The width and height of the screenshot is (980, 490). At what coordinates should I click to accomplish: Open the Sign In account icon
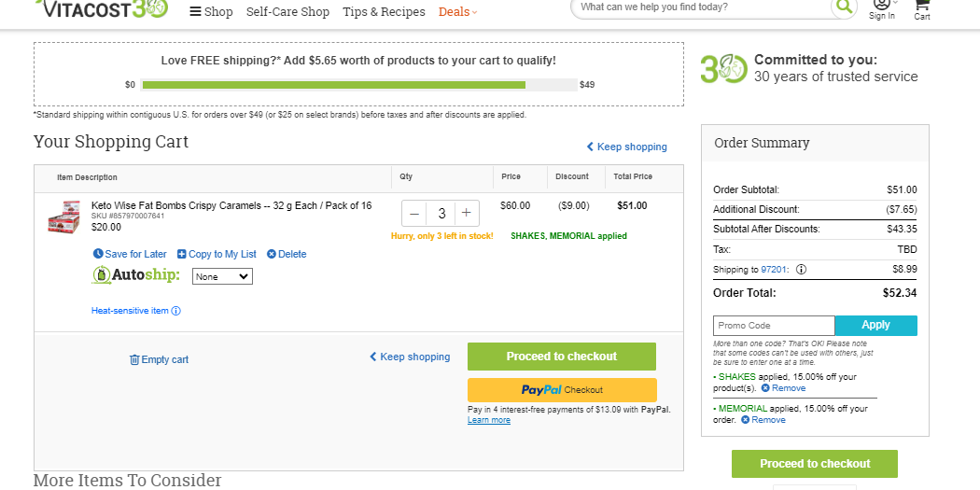click(882, 9)
